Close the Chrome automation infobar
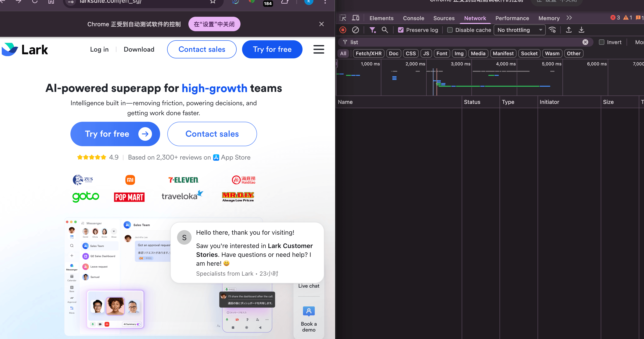The image size is (644, 339). coord(322,24)
